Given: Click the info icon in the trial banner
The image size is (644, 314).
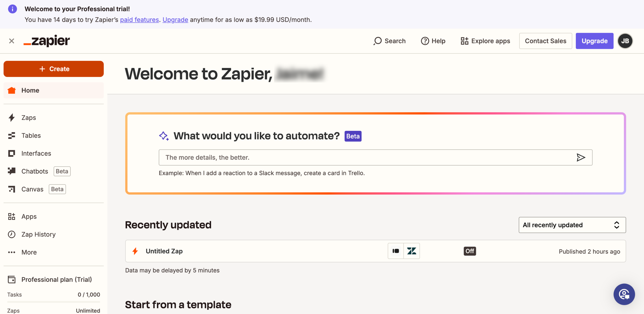Looking at the screenshot, I should [13, 9].
